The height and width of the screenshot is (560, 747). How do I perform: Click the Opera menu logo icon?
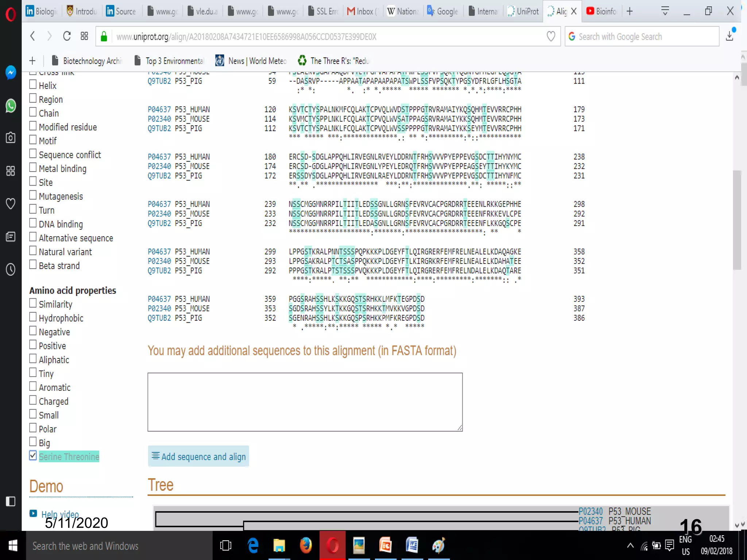tap(11, 14)
